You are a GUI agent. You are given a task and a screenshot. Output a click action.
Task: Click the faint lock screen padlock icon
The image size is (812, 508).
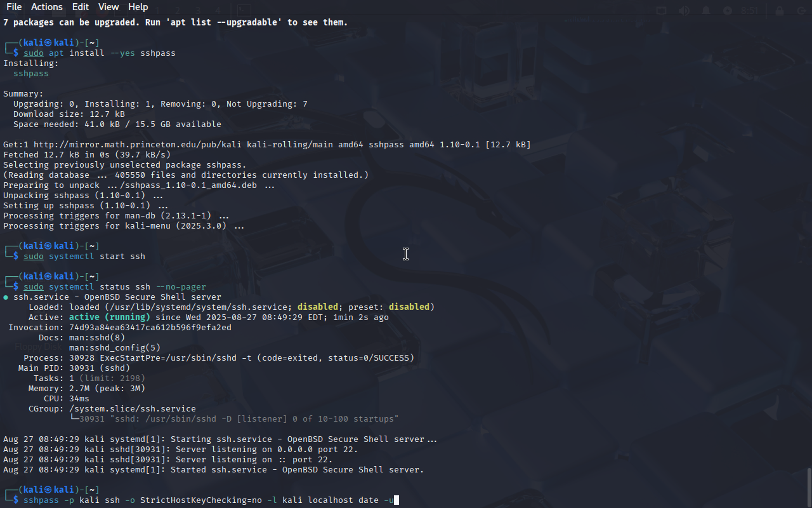(x=780, y=10)
